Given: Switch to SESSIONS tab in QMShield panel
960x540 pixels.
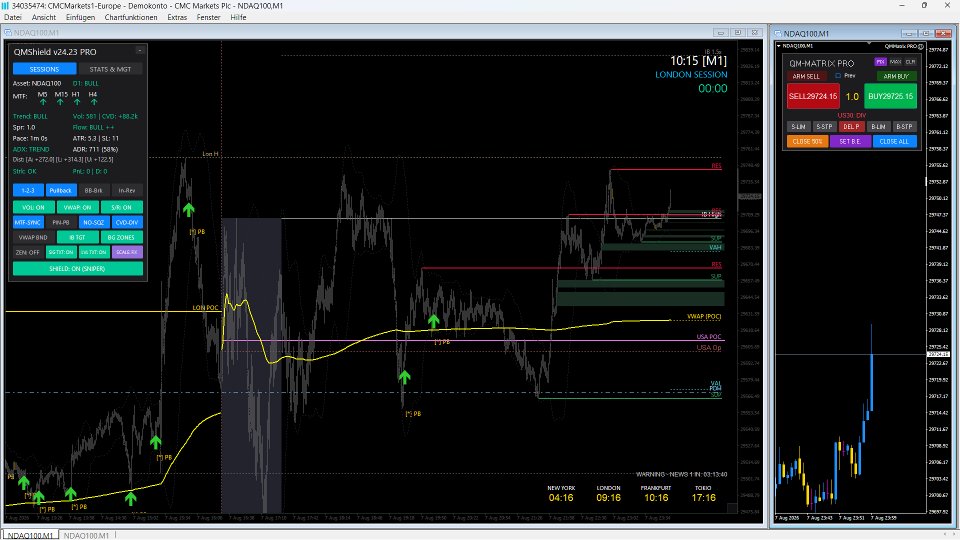Looking at the screenshot, I should click(x=45, y=69).
